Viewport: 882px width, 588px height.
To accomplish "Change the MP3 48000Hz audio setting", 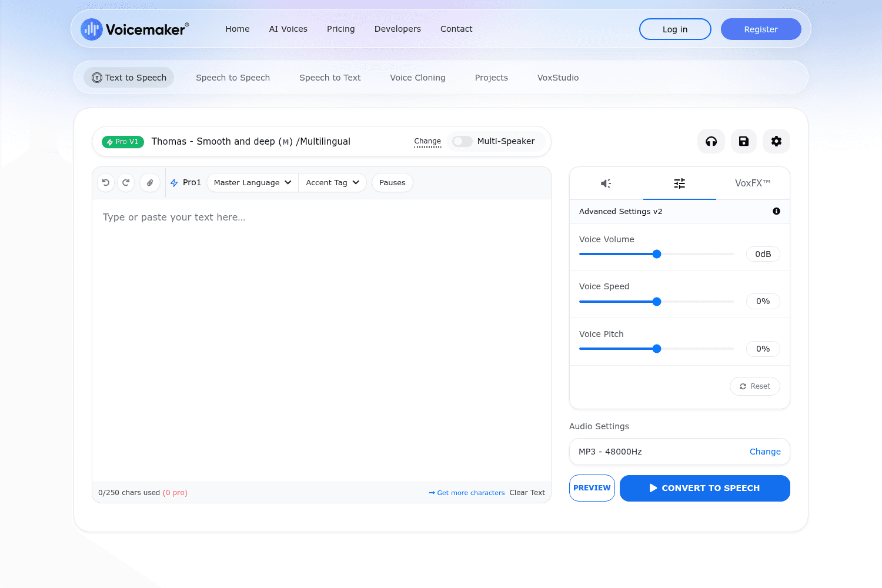I will [x=765, y=452].
